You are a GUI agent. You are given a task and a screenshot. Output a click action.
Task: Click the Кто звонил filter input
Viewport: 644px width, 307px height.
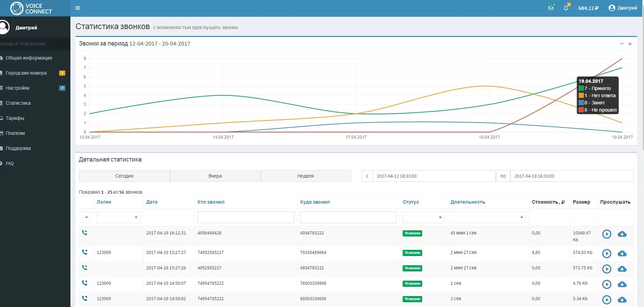[x=246, y=217]
